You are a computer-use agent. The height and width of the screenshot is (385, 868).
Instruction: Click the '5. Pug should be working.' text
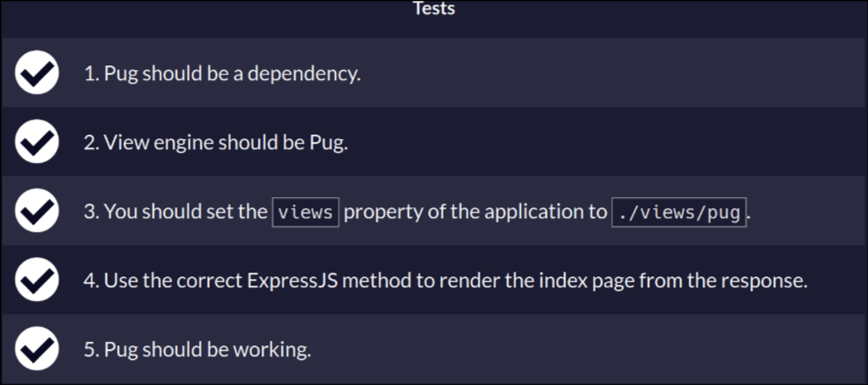pos(197,350)
